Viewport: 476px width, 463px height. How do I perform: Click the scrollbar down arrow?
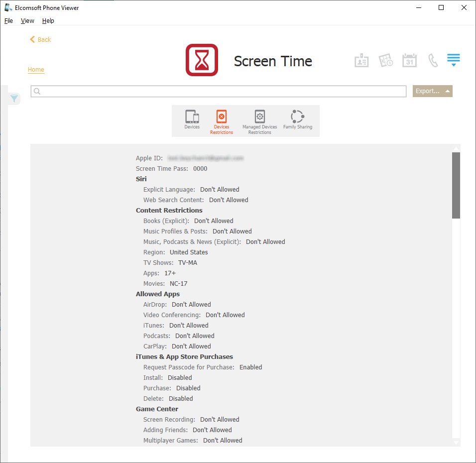coord(456,442)
